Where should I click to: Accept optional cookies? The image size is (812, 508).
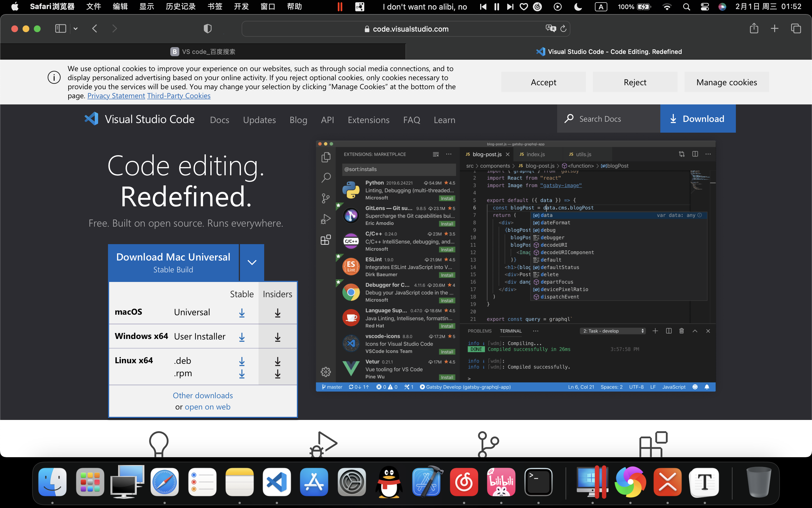click(x=543, y=82)
